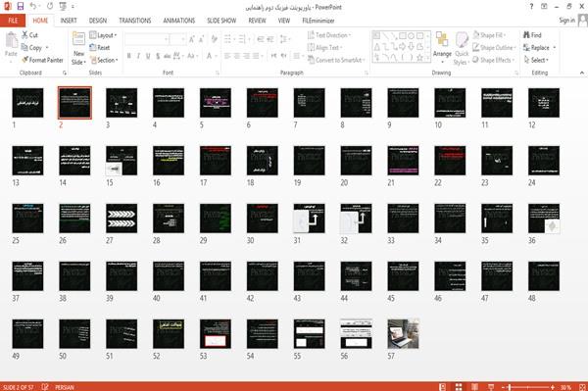Start slideshow from beginning via quick access icon
The height and width of the screenshot is (391, 588).
(63, 7)
